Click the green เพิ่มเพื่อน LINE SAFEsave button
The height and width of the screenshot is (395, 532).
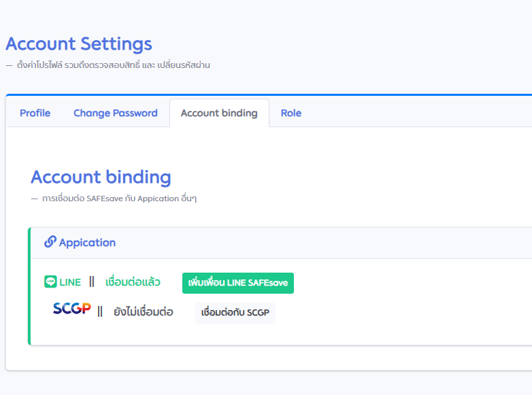238,283
